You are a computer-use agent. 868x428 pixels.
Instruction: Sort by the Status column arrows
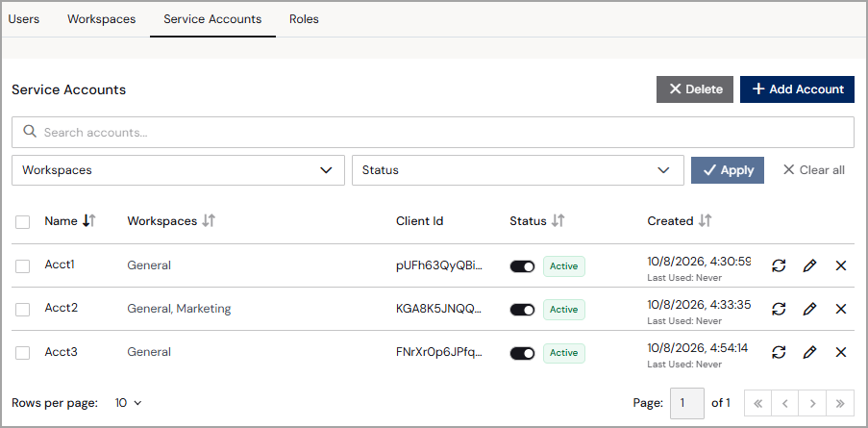[x=558, y=221]
